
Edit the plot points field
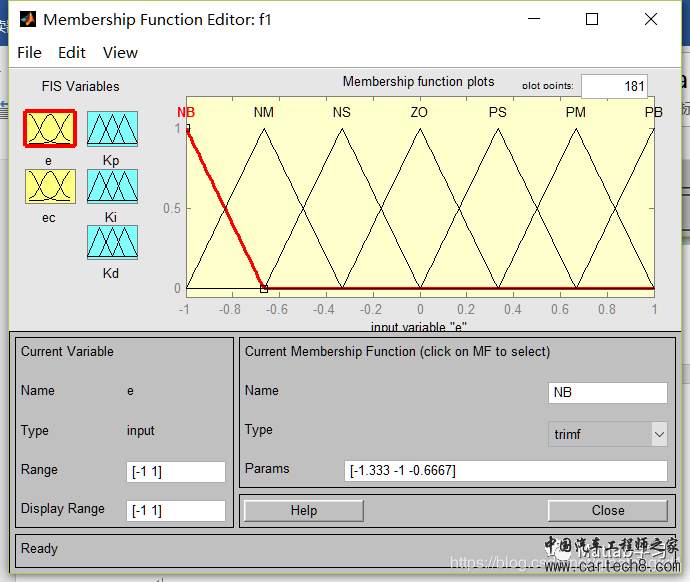click(x=614, y=86)
